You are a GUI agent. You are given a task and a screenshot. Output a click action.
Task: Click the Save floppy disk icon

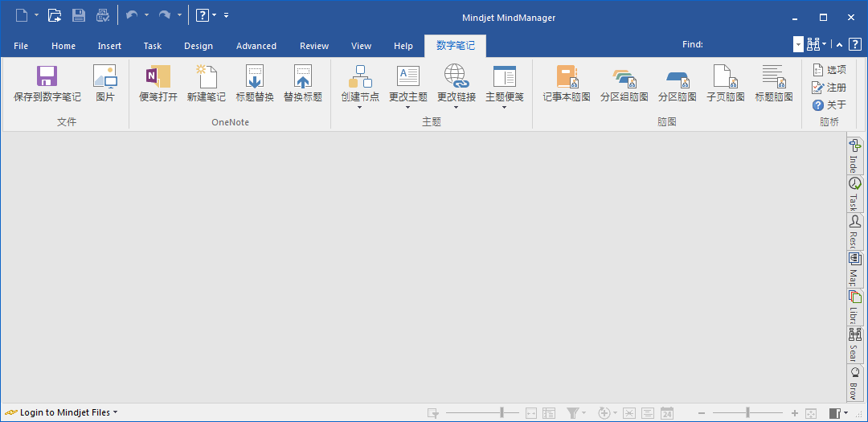pos(79,15)
